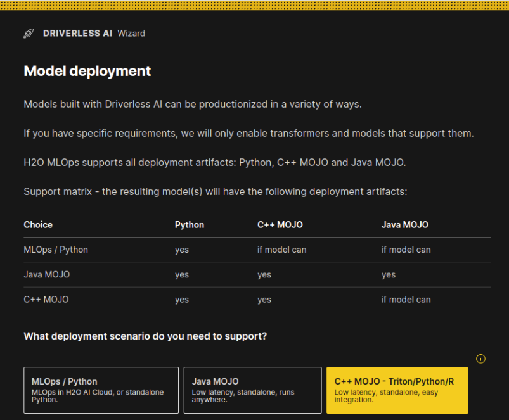Click the Wizard header text

(x=131, y=34)
